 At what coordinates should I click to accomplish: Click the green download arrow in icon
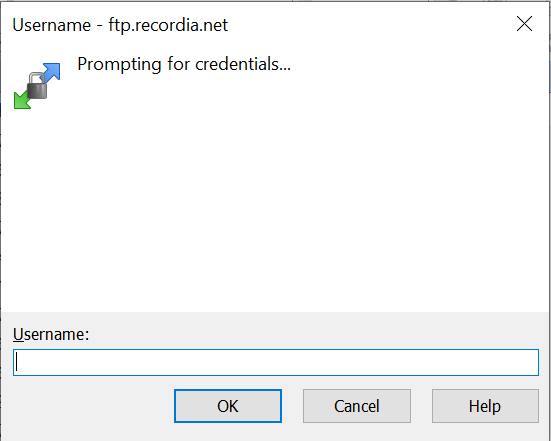(x=22, y=100)
